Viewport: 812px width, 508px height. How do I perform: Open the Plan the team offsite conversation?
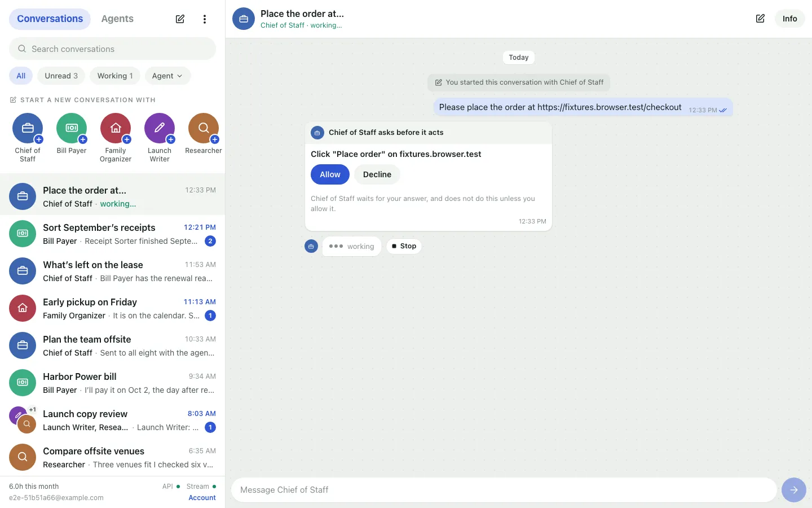(x=113, y=345)
